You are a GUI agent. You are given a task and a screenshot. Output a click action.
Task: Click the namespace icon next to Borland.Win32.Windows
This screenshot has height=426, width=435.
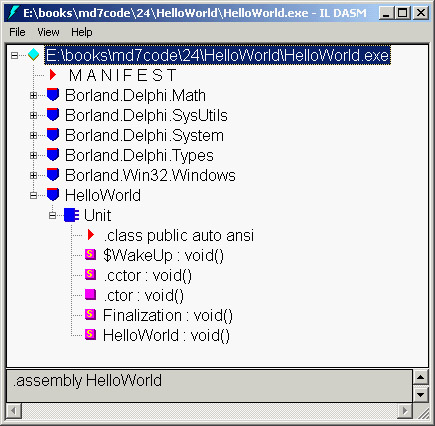click(x=53, y=175)
